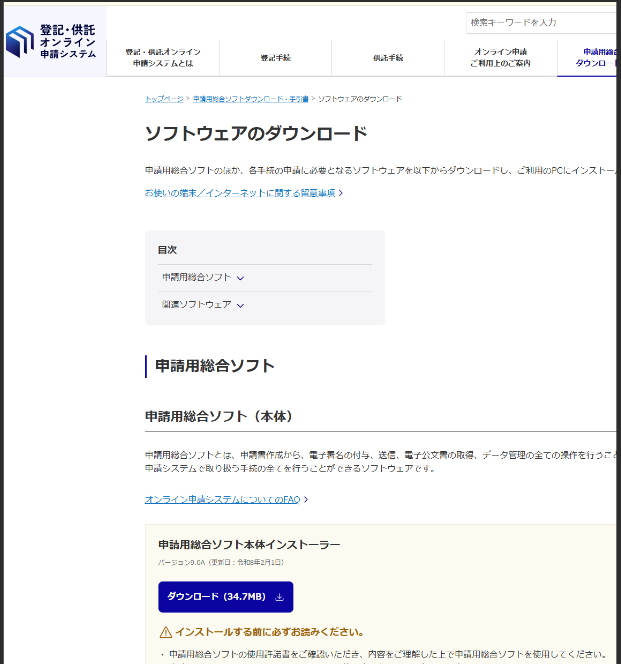Open the 供託手続 navigation menu
This screenshot has width=621, height=664.
coord(388,58)
